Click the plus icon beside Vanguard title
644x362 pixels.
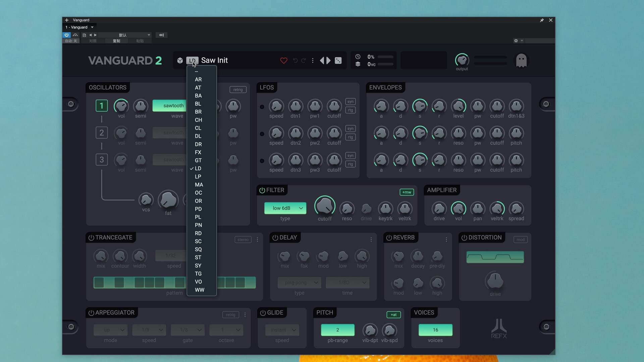(67, 20)
